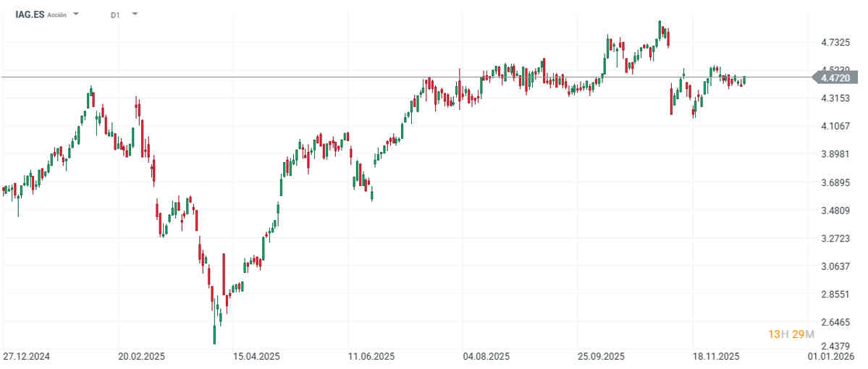Click the 4.7325 price axis label
868x369 pixels.
[835, 43]
